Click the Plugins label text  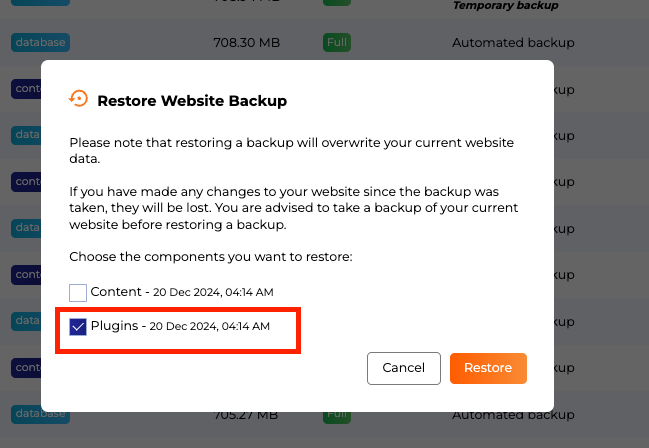(114, 326)
